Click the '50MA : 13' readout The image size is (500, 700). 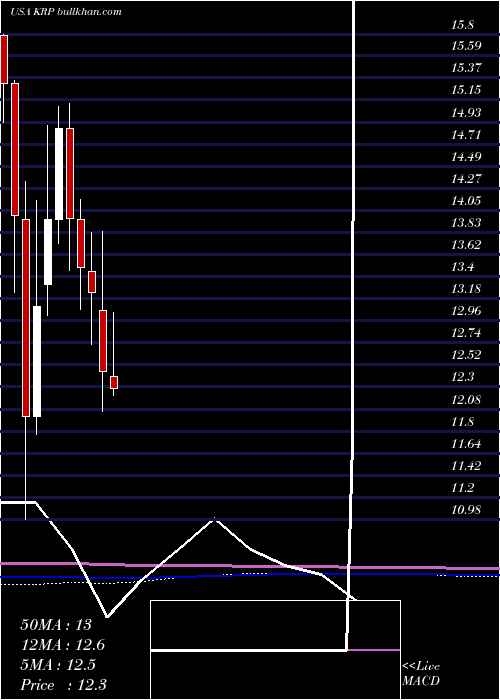pos(56,625)
